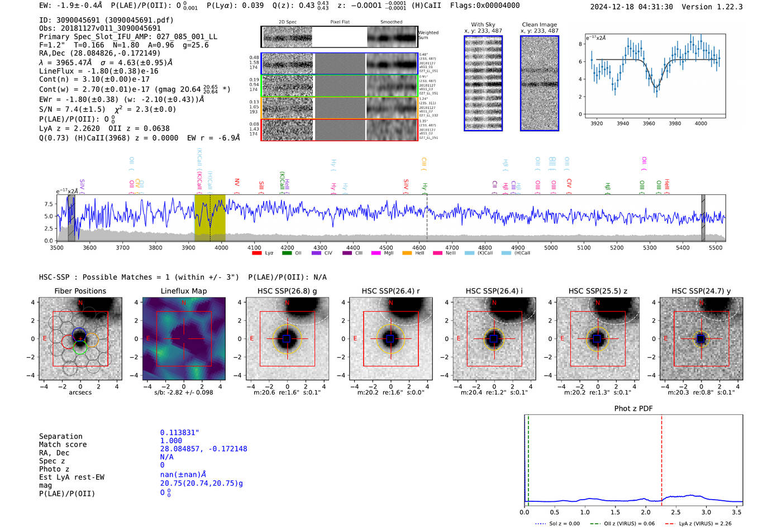This screenshot has height=532, width=782.
Task: Select the blue-bordered top fiber spectrum row
Action: (x=340, y=64)
